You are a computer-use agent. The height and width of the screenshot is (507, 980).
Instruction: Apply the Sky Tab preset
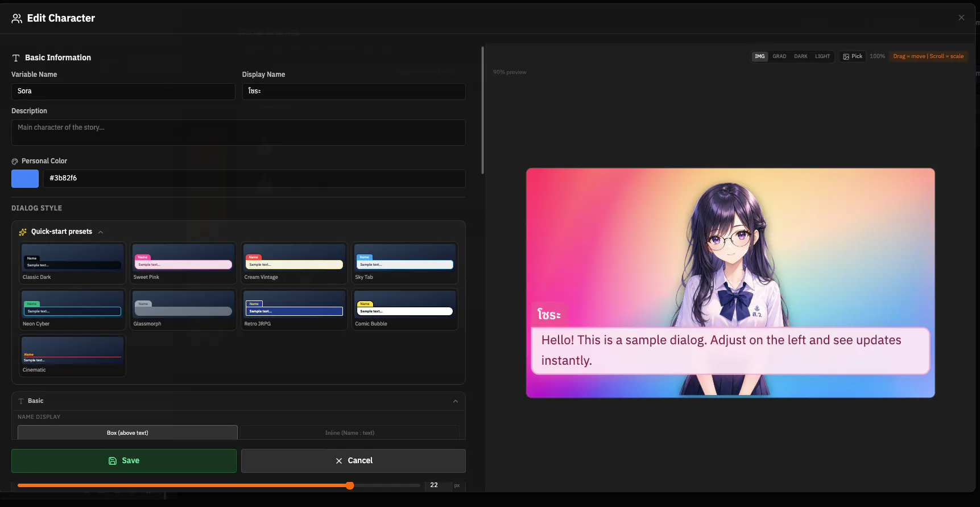coord(405,263)
